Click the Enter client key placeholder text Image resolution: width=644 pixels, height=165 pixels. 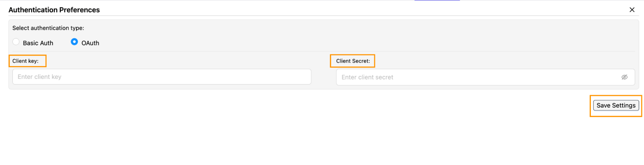[x=39, y=77]
